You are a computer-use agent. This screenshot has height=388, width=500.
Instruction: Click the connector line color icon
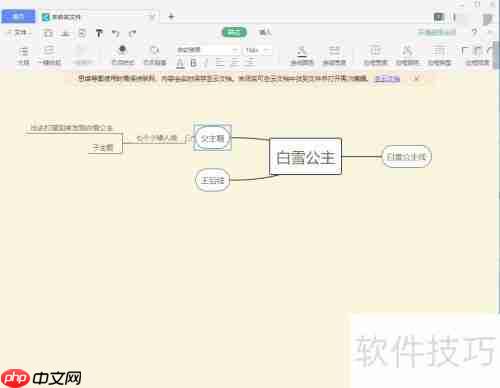[x=302, y=55]
